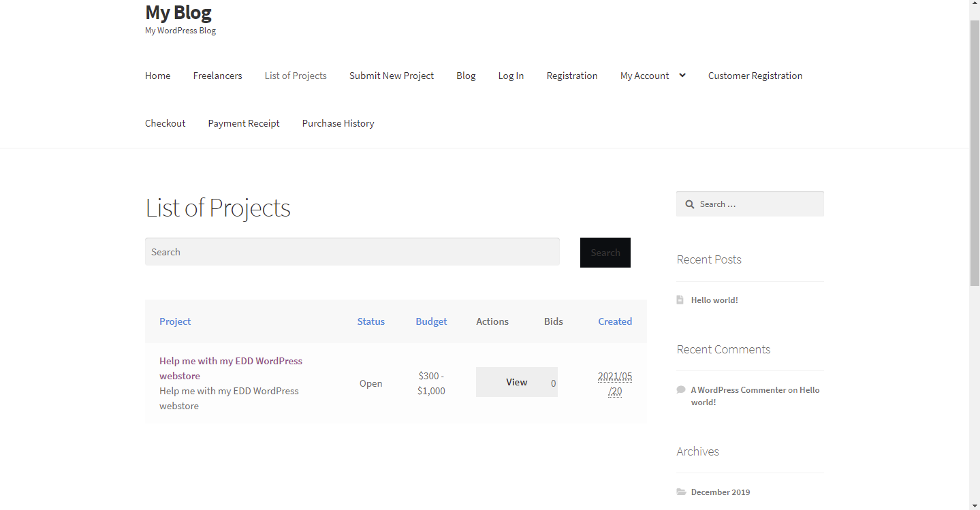The image size is (980, 510).
Task: Click the $300 - $1,000 budget cell
Action: click(431, 383)
